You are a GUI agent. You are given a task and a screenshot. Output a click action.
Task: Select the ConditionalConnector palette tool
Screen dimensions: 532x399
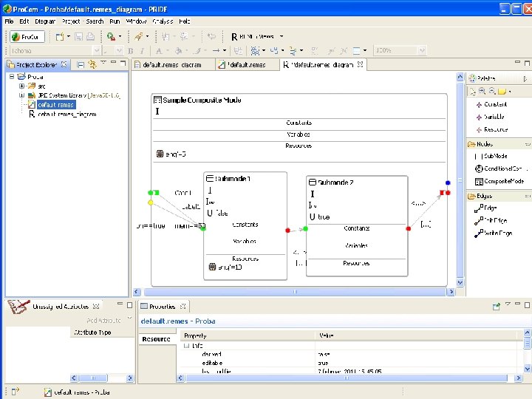pos(501,168)
